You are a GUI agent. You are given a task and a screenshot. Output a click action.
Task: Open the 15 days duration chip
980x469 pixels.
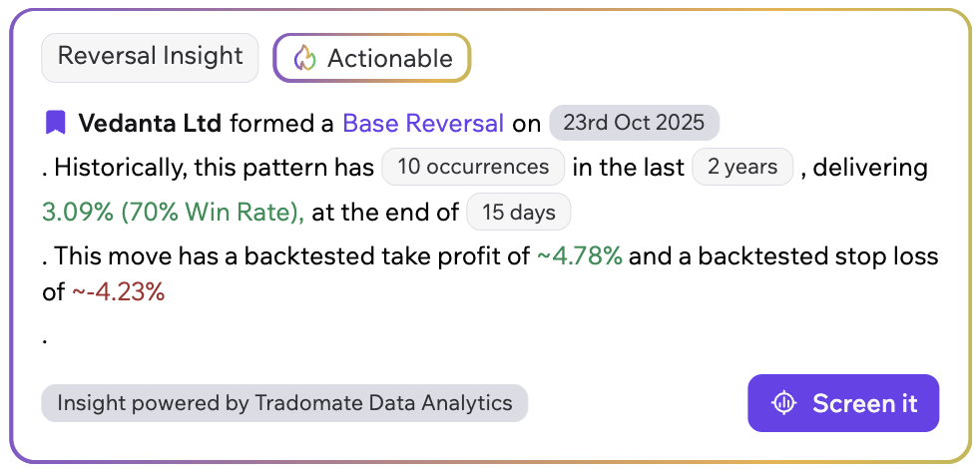(x=518, y=212)
